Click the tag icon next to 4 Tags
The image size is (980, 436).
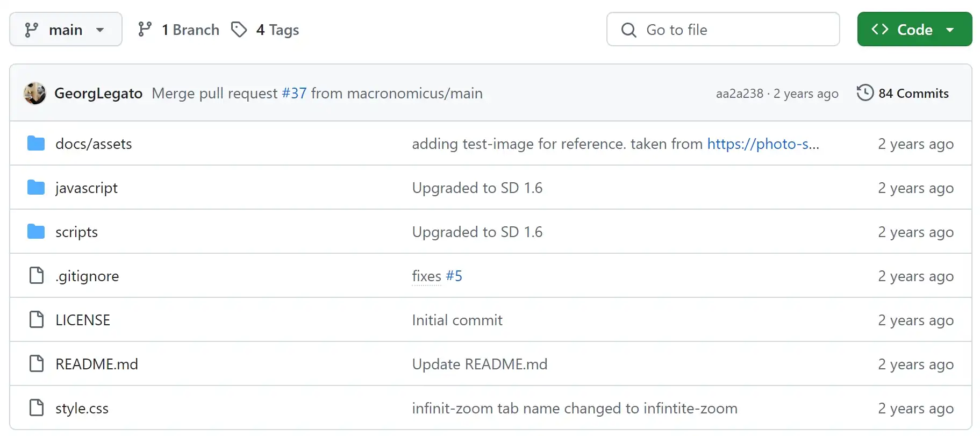pos(239,30)
